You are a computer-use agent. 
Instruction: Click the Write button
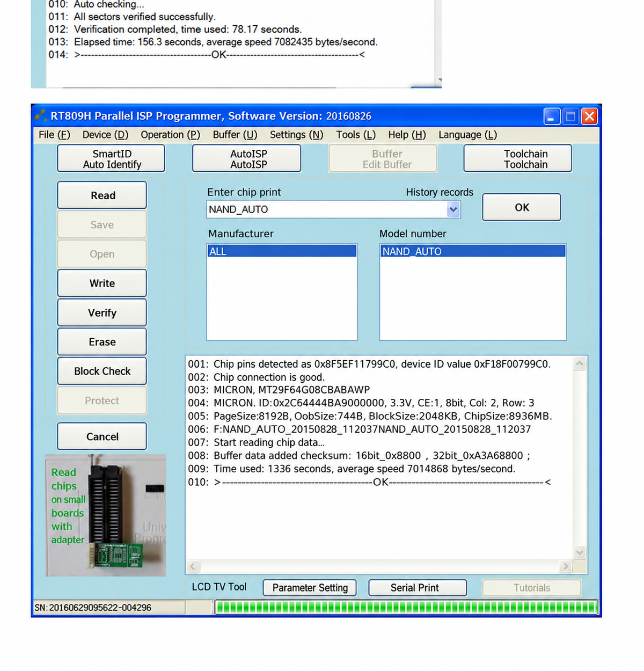pyautogui.click(x=102, y=283)
